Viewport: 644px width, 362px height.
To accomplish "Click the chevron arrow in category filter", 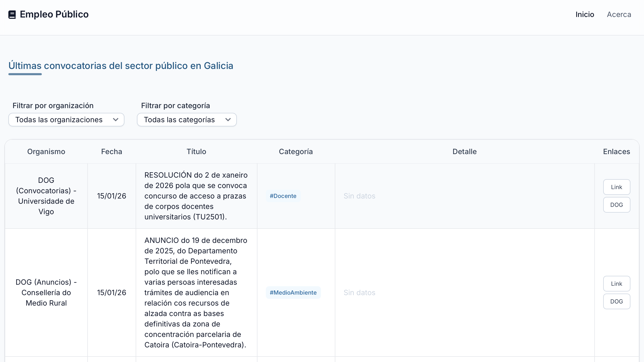I will coord(228,120).
